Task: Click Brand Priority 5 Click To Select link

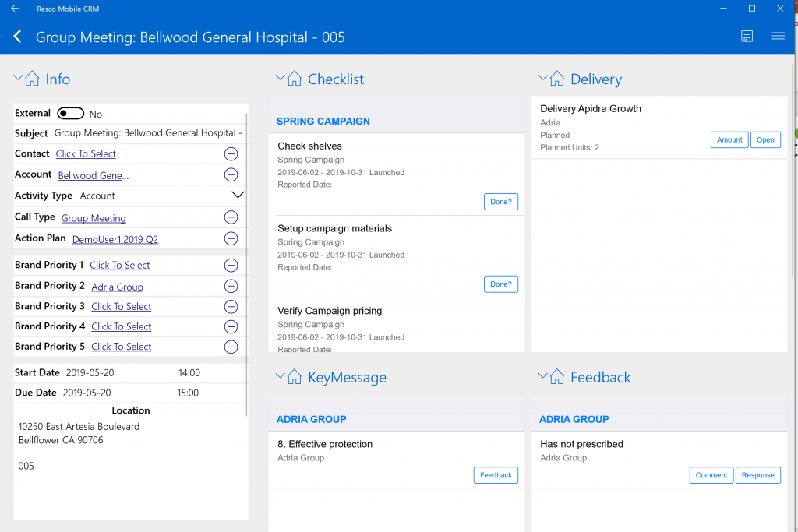Action: click(x=121, y=347)
